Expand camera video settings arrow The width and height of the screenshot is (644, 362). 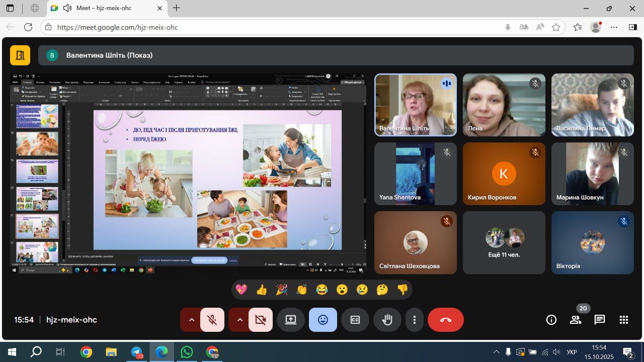(x=239, y=320)
